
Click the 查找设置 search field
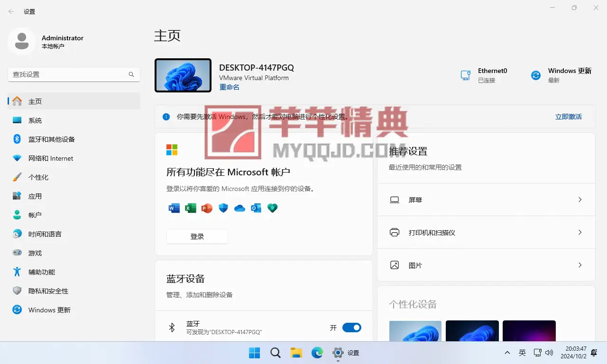[69, 74]
